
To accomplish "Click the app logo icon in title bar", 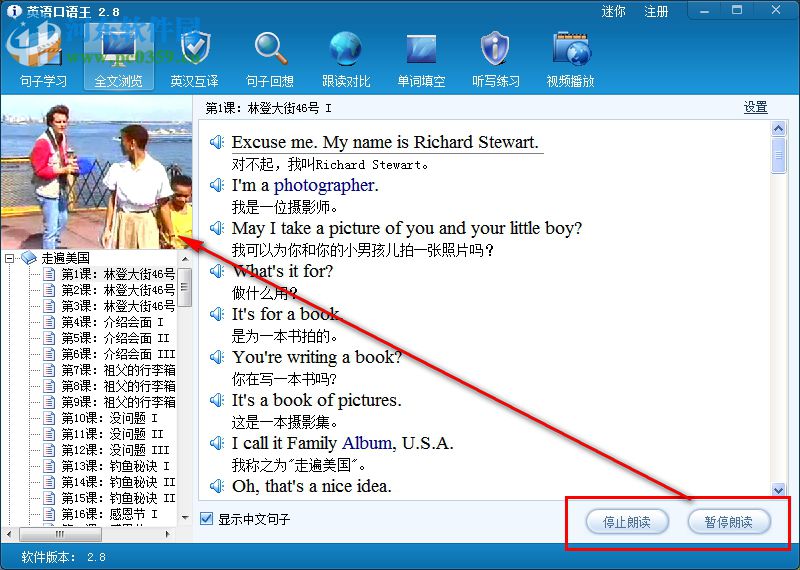I will pyautogui.click(x=14, y=11).
